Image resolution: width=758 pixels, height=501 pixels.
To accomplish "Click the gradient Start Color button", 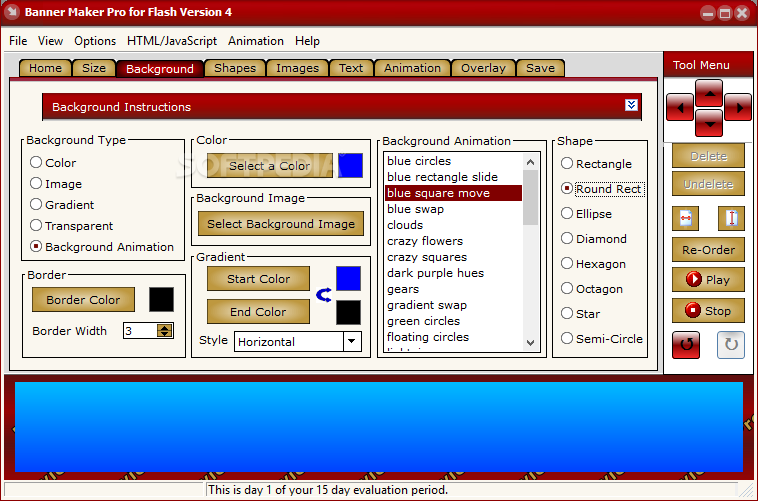I will point(258,279).
